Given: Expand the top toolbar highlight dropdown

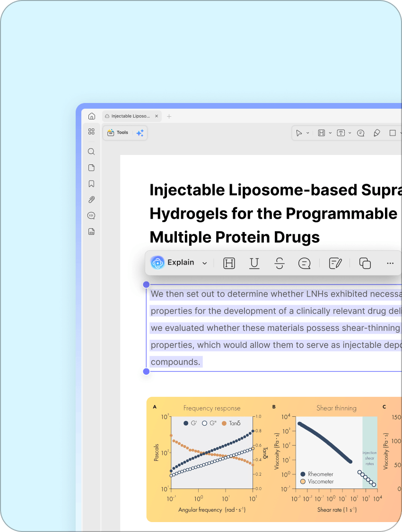Looking at the screenshot, I should click(x=330, y=133).
